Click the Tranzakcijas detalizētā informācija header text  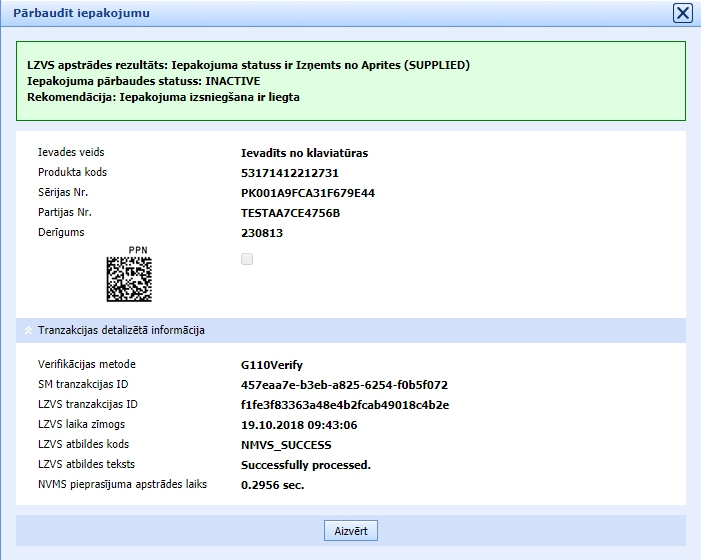tap(121, 330)
